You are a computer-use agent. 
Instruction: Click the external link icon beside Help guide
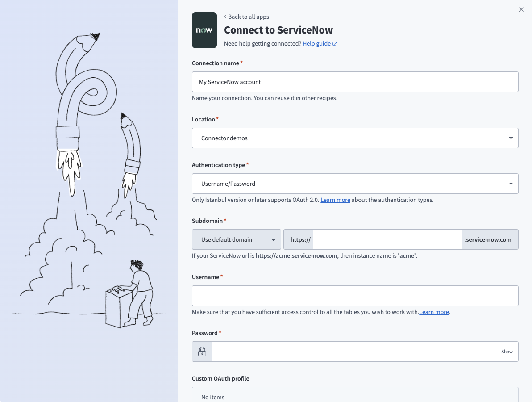click(335, 44)
